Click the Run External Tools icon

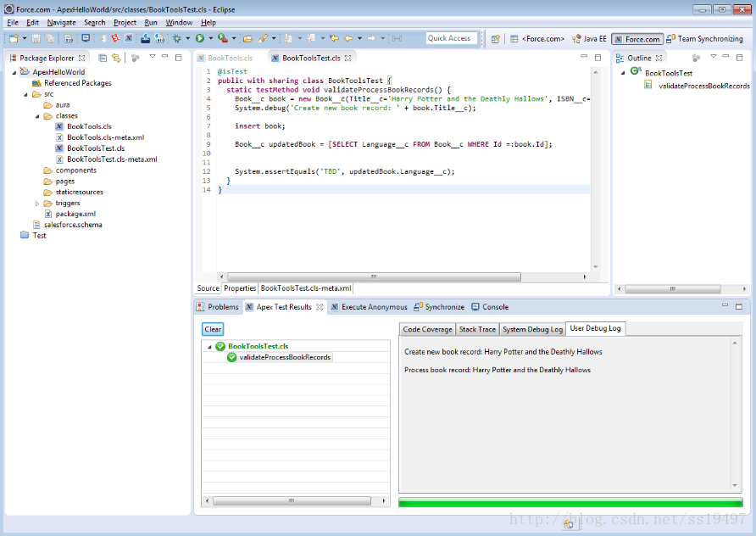point(222,38)
